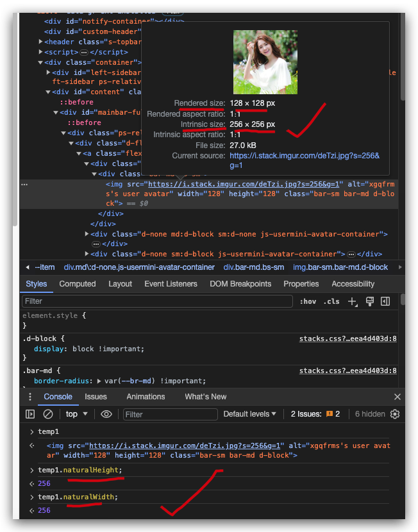This screenshot has width=418, height=532.
Task: Close the console drawer
Action: 397,397
